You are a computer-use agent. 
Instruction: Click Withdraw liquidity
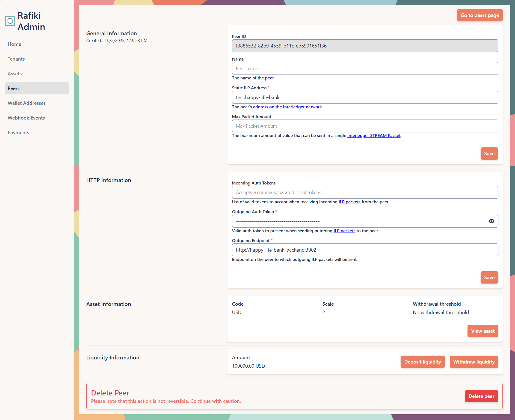(474, 362)
